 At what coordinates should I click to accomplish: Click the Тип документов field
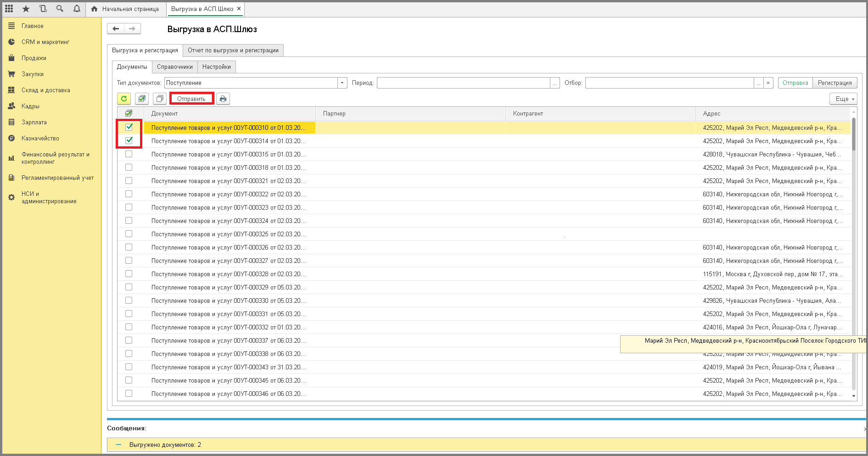click(252, 83)
